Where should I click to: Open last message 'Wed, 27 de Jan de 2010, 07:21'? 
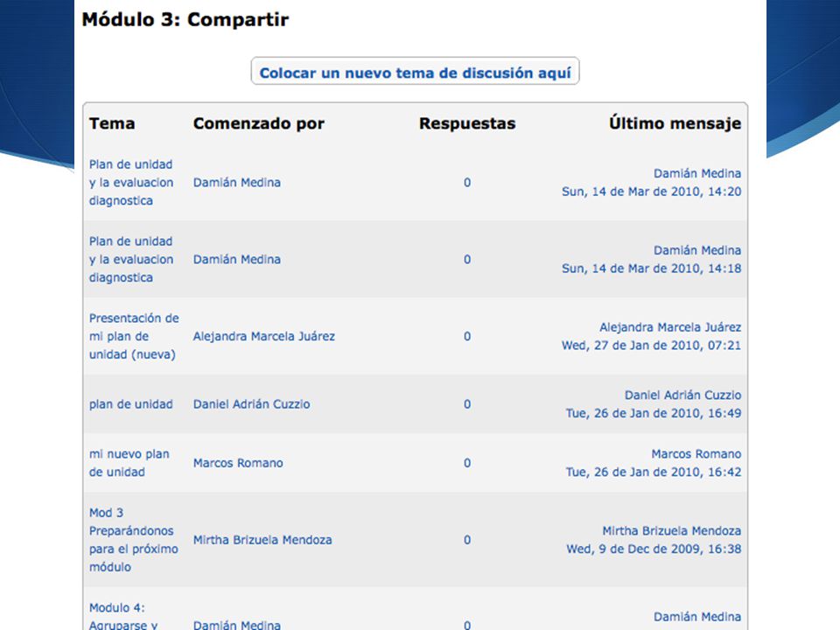click(x=651, y=346)
